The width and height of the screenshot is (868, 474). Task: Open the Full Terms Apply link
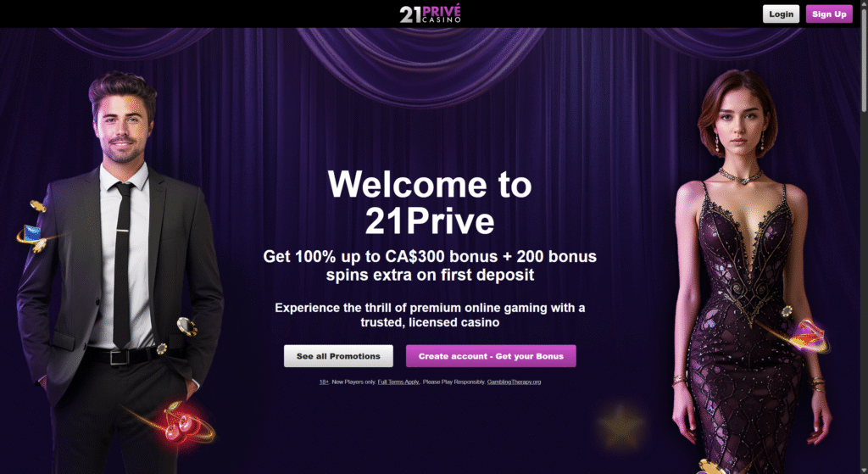pos(398,382)
